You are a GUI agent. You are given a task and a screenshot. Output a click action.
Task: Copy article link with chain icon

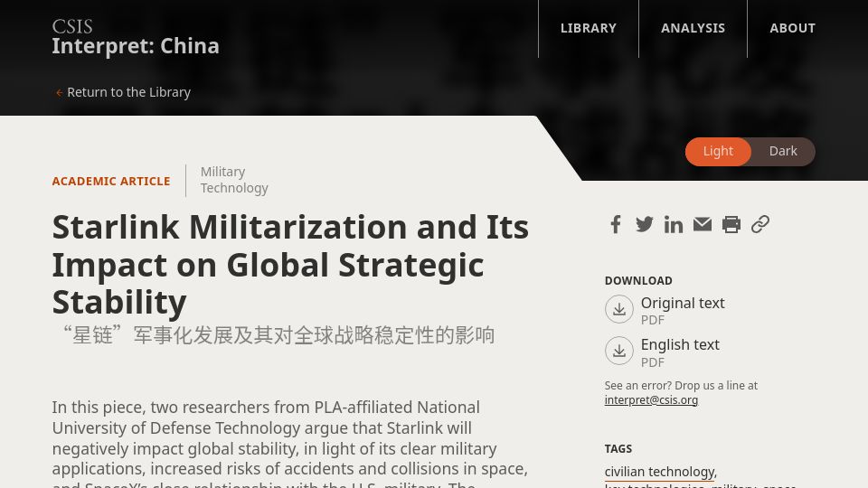(760, 225)
